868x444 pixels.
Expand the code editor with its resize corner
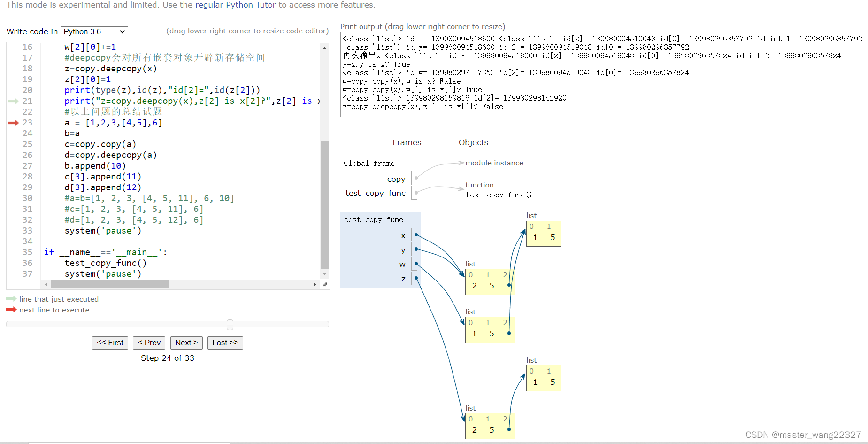[x=325, y=284]
